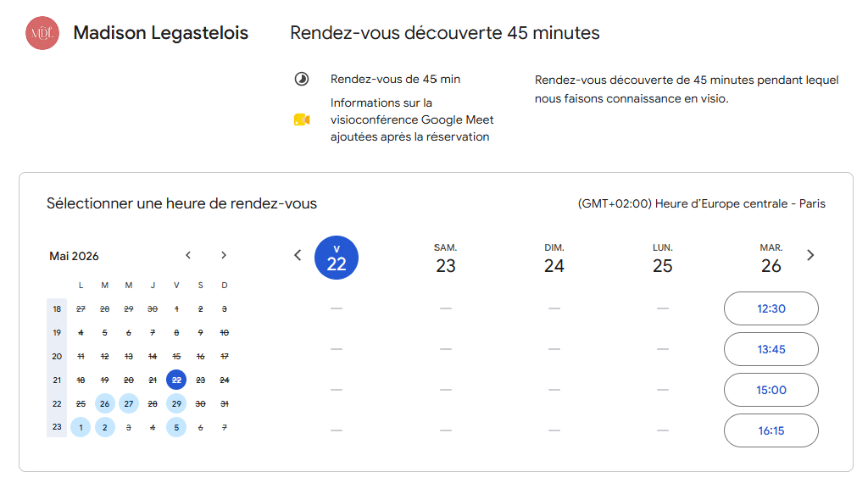Pick June 5 in mini calendar
The height and width of the screenshot is (483, 868).
coord(176,427)
